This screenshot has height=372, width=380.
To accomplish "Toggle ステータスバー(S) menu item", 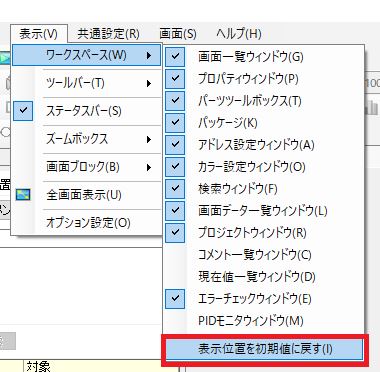I will (87, 111).
